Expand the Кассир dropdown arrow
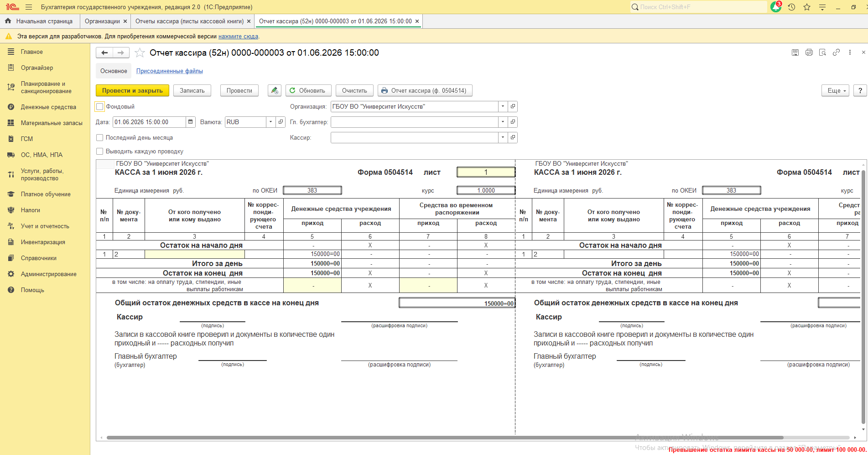This screenshot has width=868, height=455. (x=503, y=137)
